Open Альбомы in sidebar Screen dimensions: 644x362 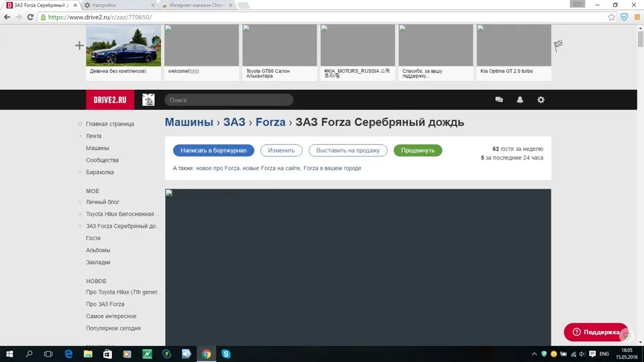tap(98, 250)
